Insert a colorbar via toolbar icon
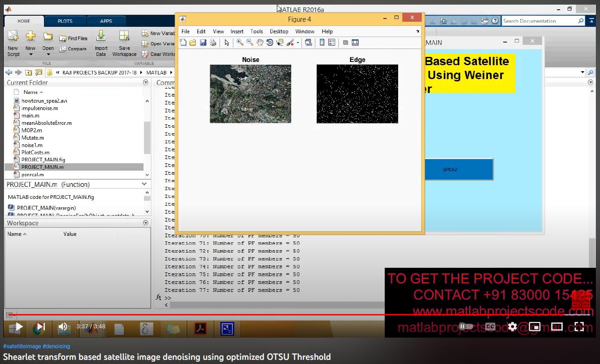This screenshot has width=600, height=364. [322, 43]
